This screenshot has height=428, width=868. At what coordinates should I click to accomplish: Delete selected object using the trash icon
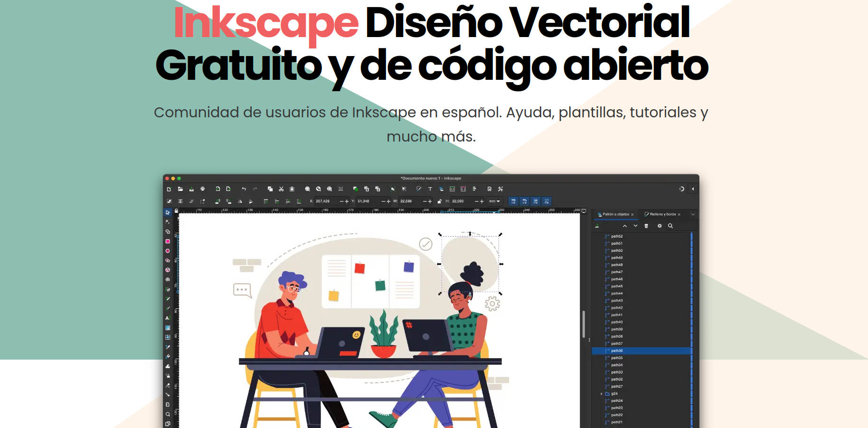pos(646,226)
